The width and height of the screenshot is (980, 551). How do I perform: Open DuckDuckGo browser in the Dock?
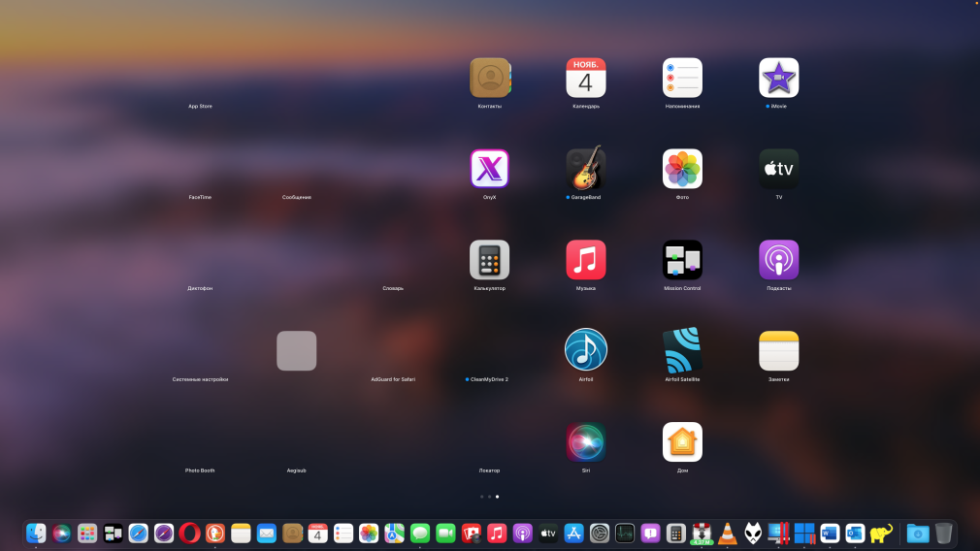tap(215, 533)
